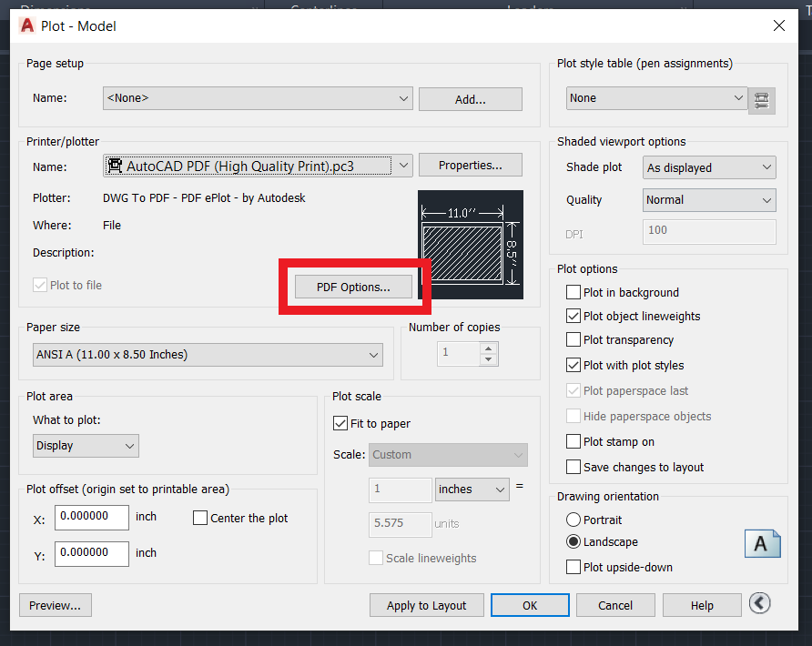The image size is (812, 646).
Task: Open the Paper size dropdown
Action: pos(208,355)
